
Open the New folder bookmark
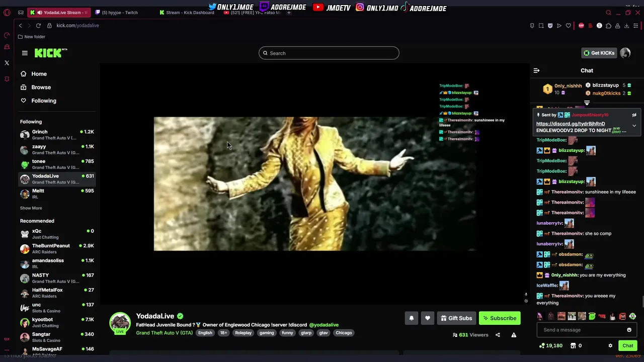pos(31,37)
